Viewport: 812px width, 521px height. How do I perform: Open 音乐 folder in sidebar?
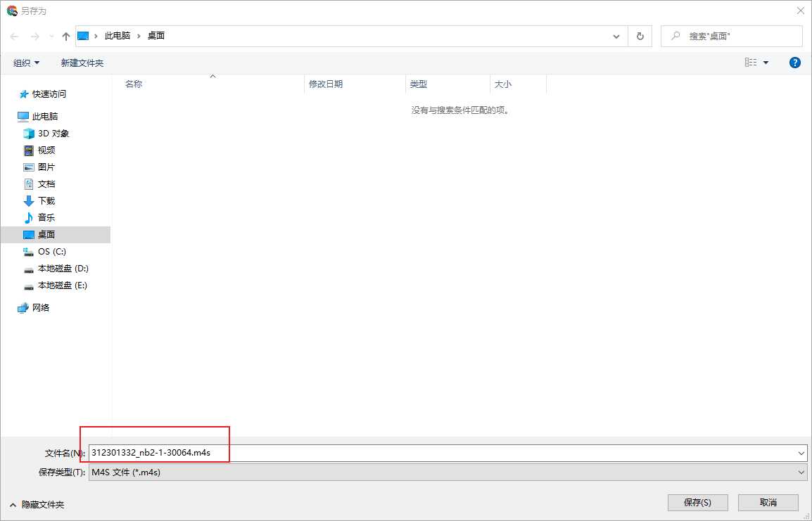46,218
